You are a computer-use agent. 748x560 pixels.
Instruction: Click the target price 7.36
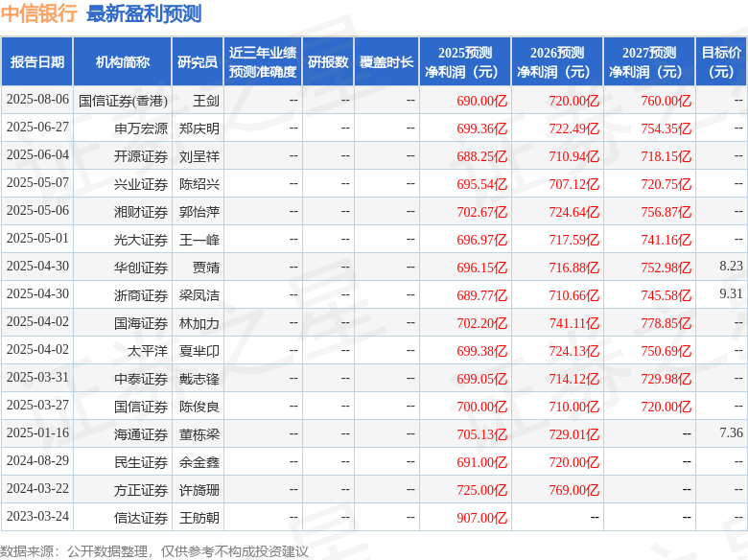pyautogui.click(x=732, y=432)
